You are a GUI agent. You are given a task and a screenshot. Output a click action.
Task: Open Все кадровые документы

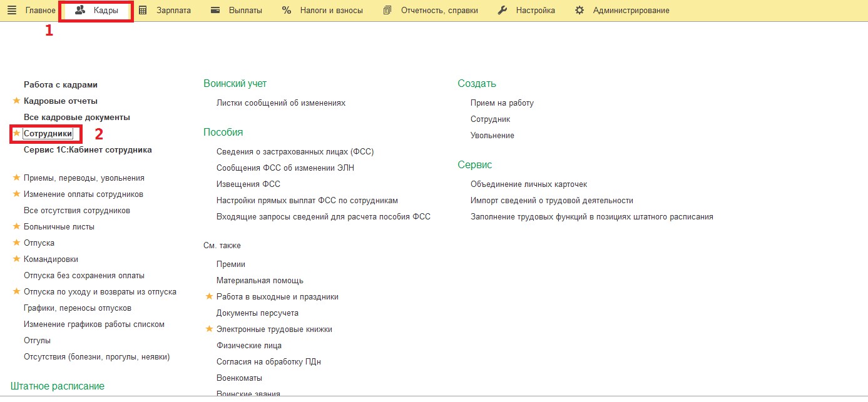tap(77, 117)
